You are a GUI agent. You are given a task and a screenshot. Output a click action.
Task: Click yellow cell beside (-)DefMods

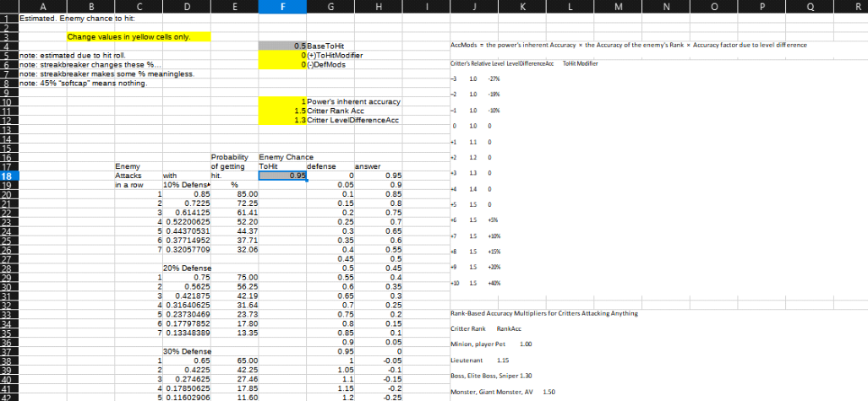[282, 64]
